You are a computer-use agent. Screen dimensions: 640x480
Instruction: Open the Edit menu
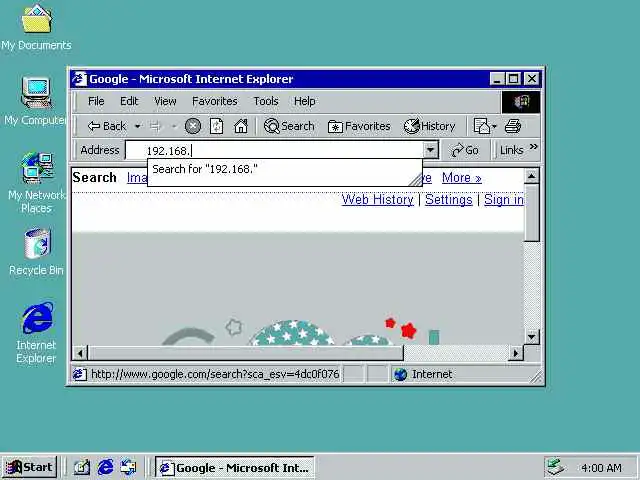(129, 101)
